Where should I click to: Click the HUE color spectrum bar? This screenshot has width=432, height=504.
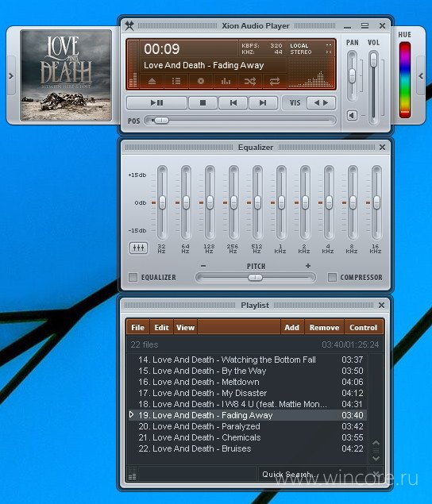(405, 79)
